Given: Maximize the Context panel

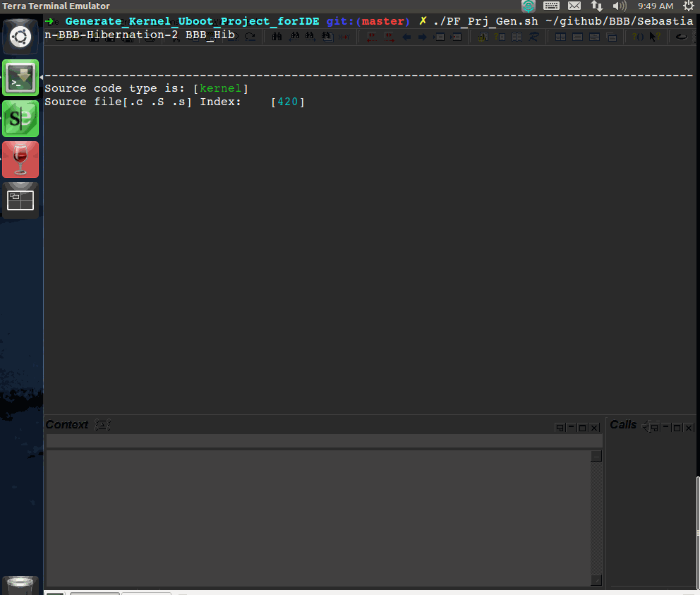Looking at the screenshot, I should coord(583,428).
